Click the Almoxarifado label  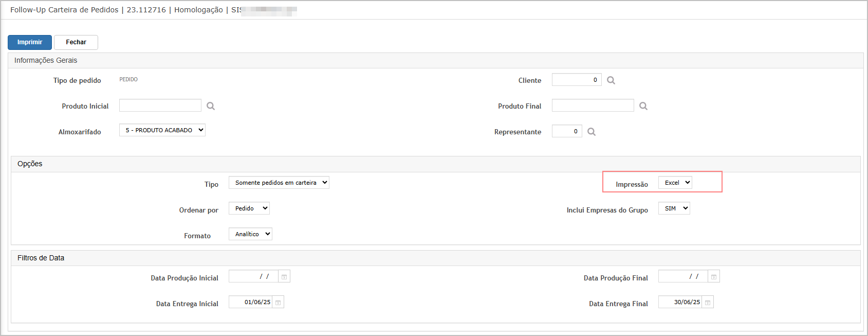80,132
